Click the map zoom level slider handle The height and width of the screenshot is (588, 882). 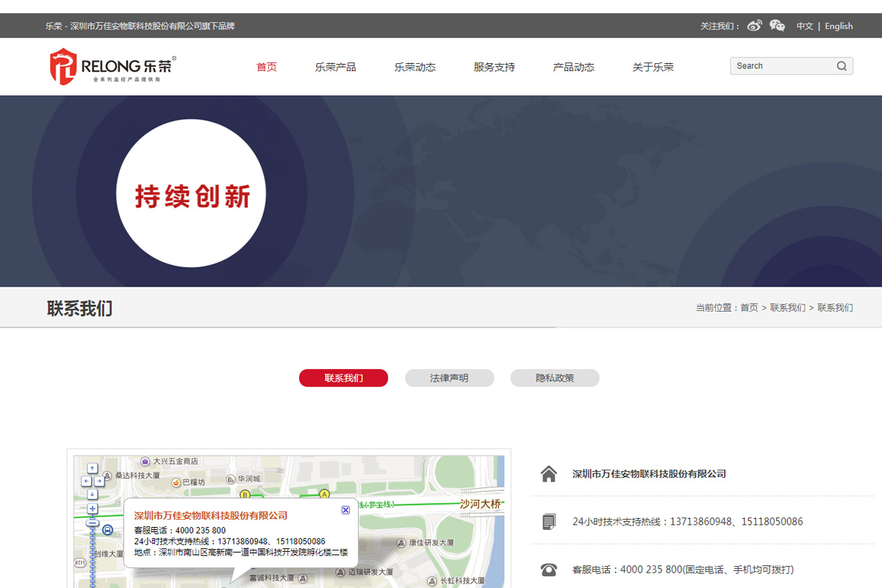[93, 523]
